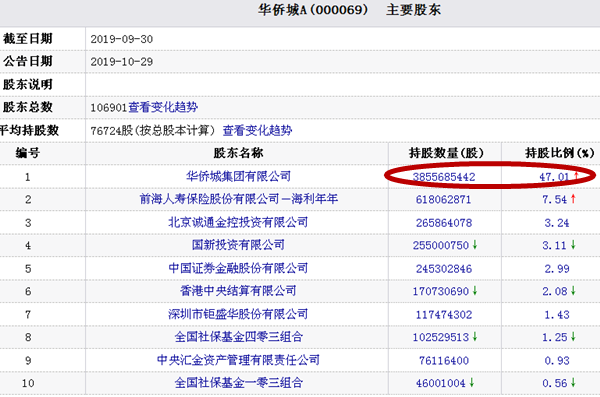Click green down arrow beside 2.08

point(573,291)
